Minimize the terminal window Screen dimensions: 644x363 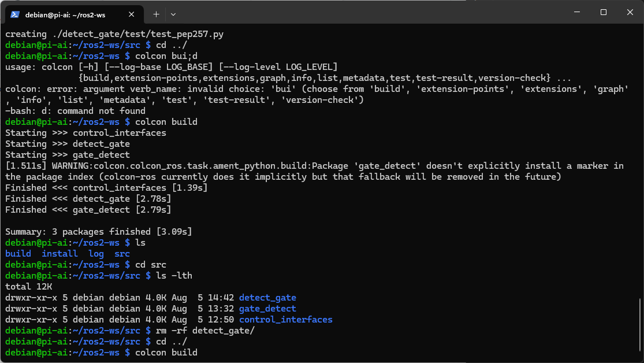576,12
